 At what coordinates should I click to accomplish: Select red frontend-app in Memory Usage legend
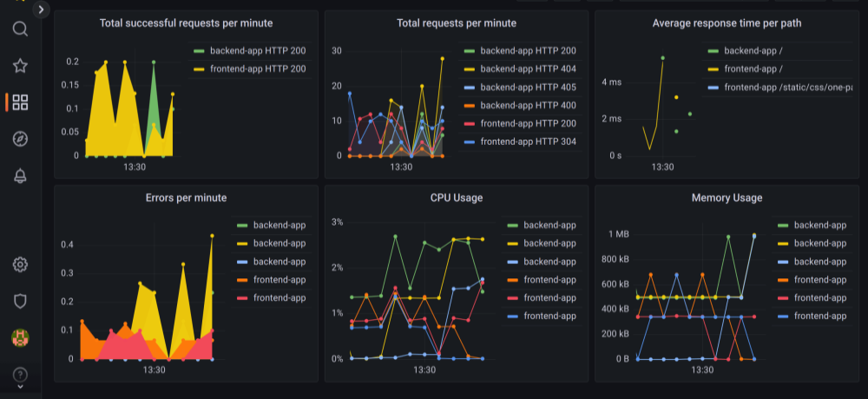820,298
